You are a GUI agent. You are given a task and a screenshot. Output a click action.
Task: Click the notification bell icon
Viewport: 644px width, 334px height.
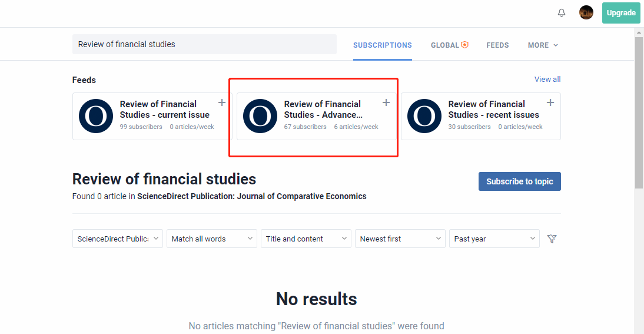pyautogui.click(x=562, y=13)
